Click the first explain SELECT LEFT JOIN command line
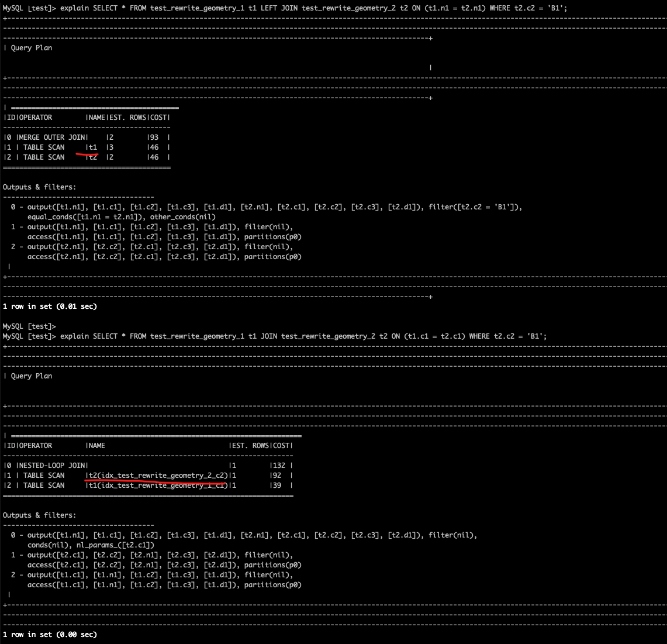Screen dimensions: 667x644 pyautogui.click(x=285, y=8)
